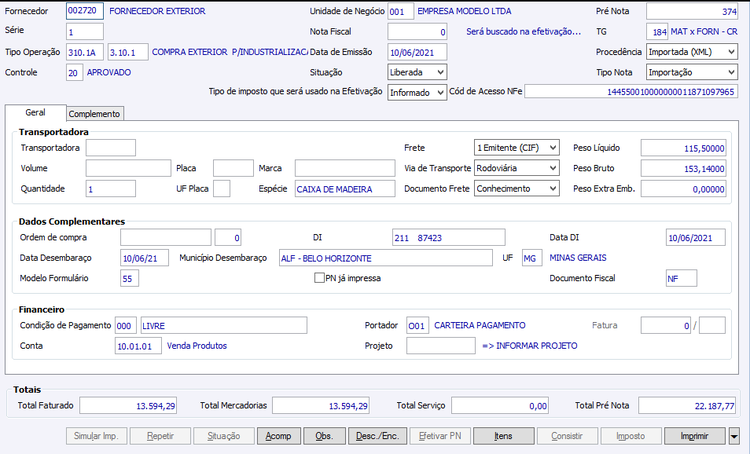Screen dimensions: 750x454
Task: Click the Peso Bruto field
Action: [x=684, y=168]
